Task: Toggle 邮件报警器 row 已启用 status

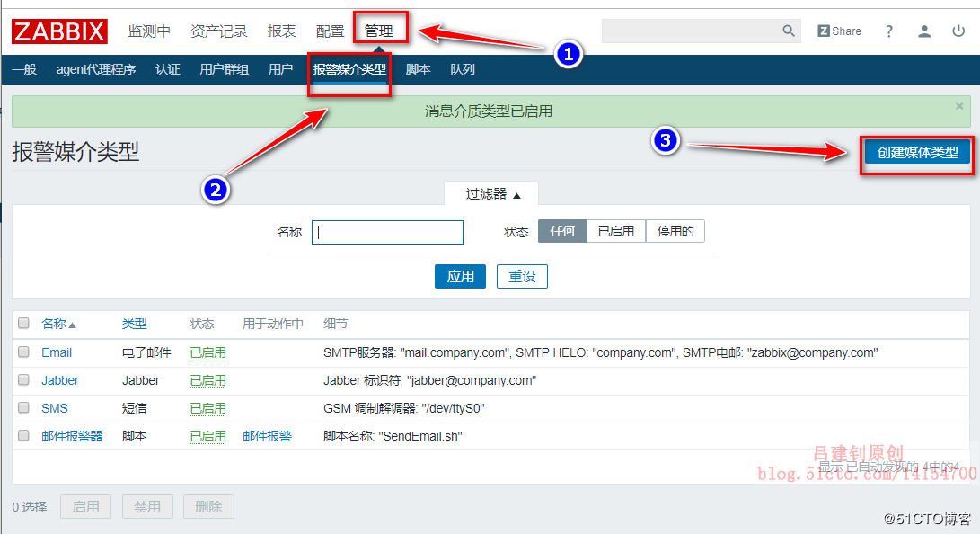Action: coord(207,436)
